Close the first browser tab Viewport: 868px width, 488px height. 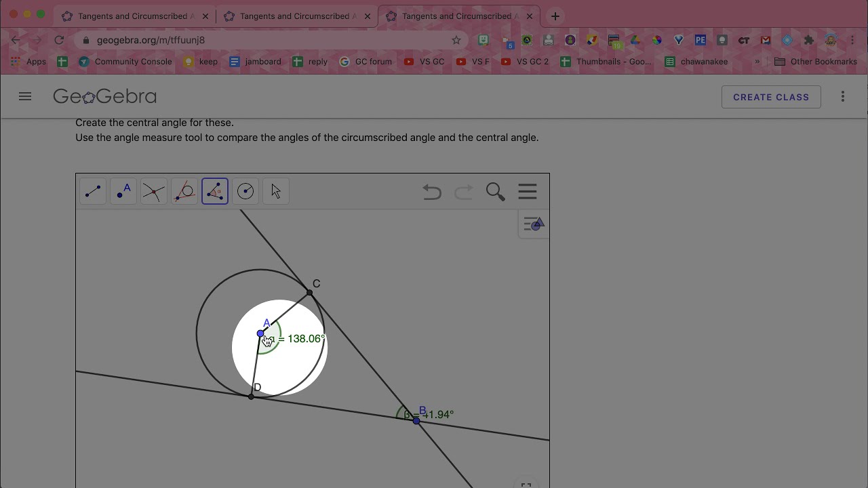click(x=205, y=16)
